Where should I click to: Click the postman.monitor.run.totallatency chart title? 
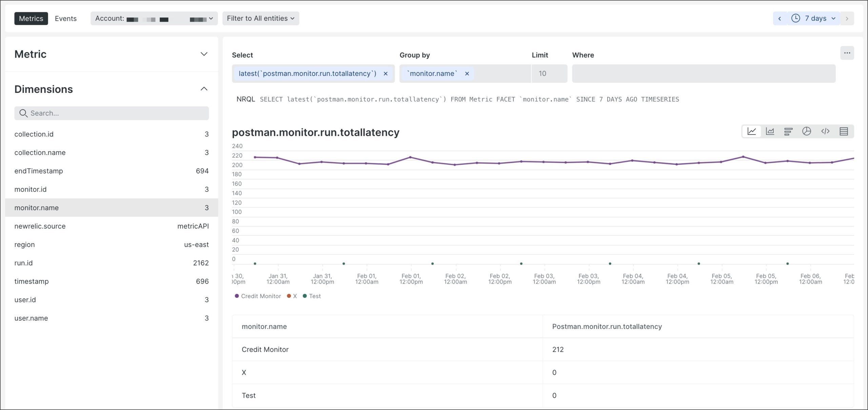coord(316,132)
